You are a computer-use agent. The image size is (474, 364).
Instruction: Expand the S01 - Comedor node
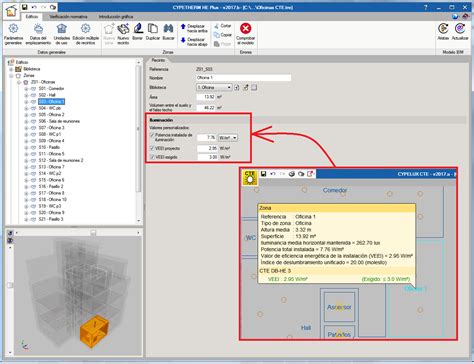26,89
